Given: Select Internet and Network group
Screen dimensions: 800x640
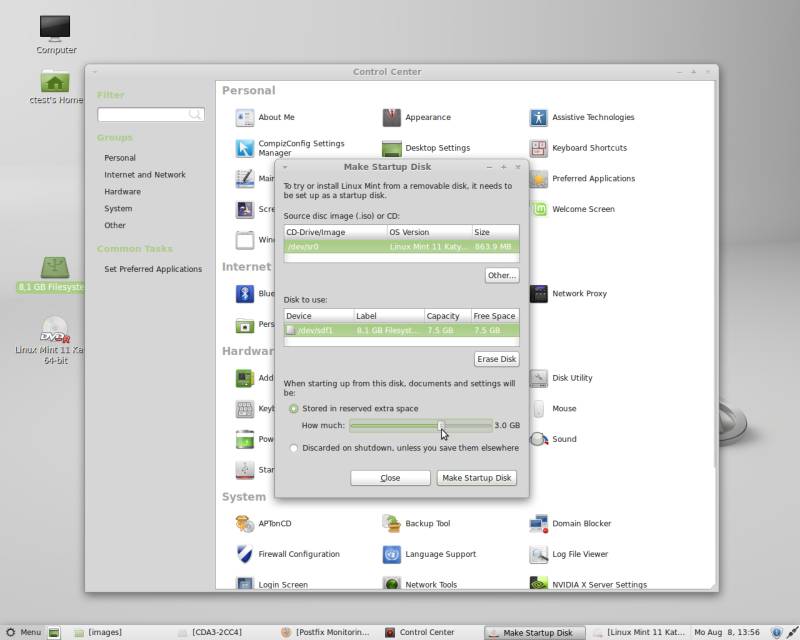Looking at the screenshot, I should point(145,175).
